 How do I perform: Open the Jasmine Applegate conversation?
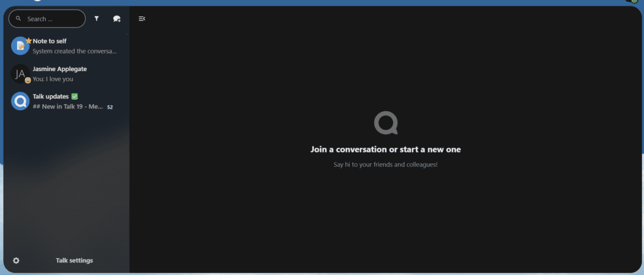[x=65, y=73]
